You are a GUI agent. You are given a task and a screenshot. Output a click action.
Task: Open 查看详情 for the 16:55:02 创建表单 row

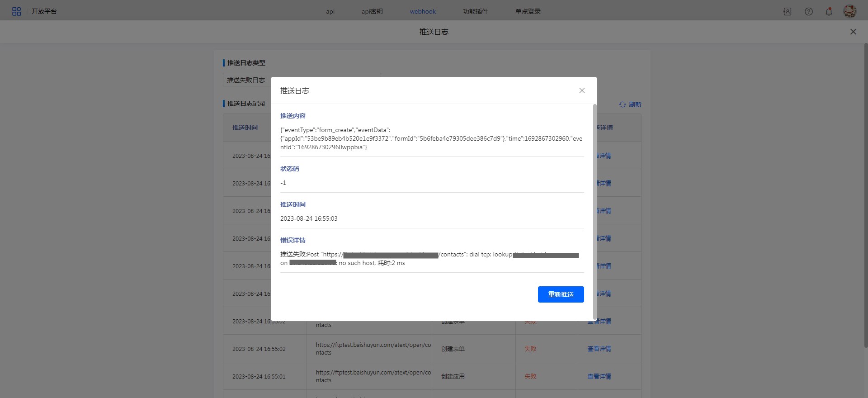599,349
